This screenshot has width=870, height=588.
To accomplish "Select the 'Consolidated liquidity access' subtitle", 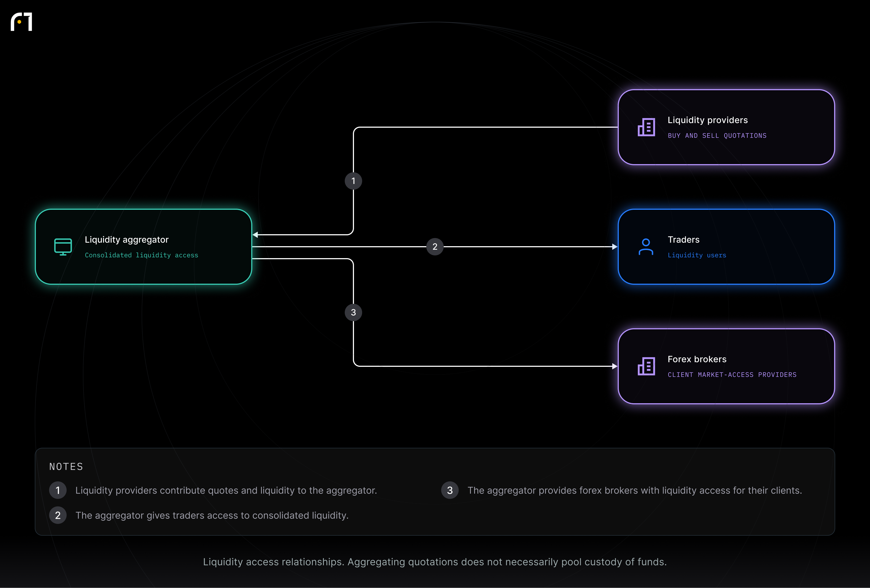I will tap(141, 255).
